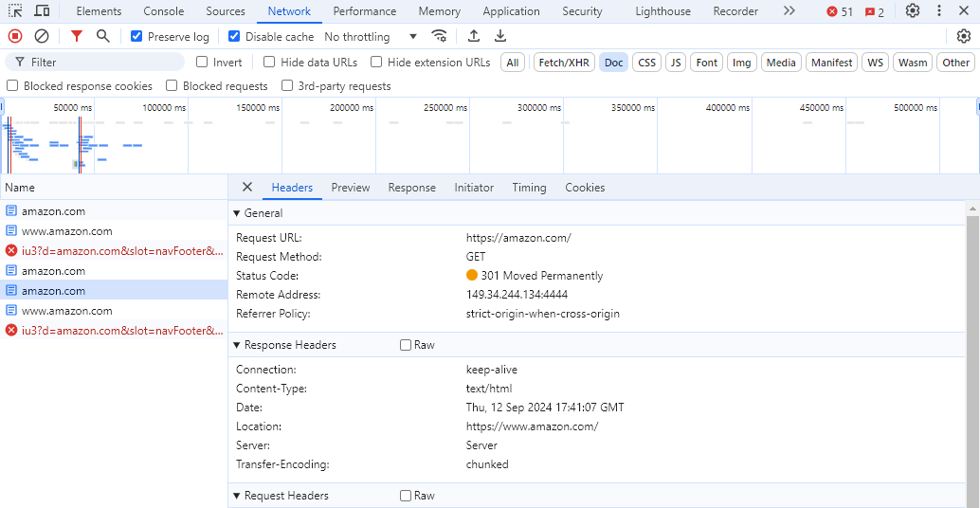Show more DevTools tabs chevron

pyautogui.click(x=789, y=10)
